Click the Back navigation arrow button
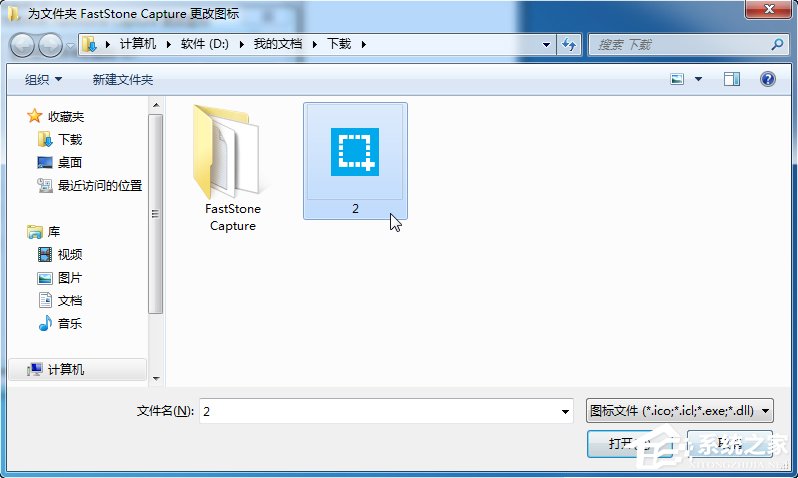The width and height of the screenshot is (798, 478). pos(22,45)
